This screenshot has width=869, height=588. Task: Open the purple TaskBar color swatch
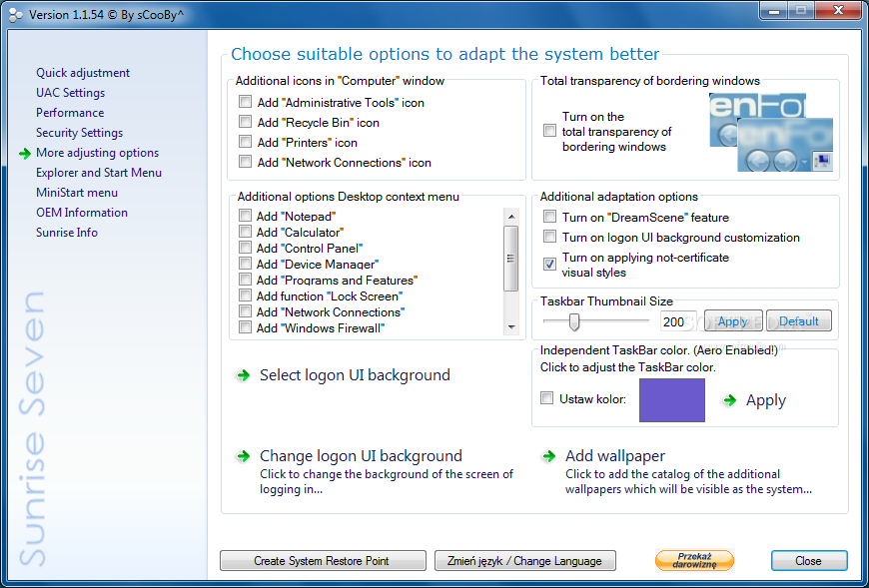click(x=671, y=400)
